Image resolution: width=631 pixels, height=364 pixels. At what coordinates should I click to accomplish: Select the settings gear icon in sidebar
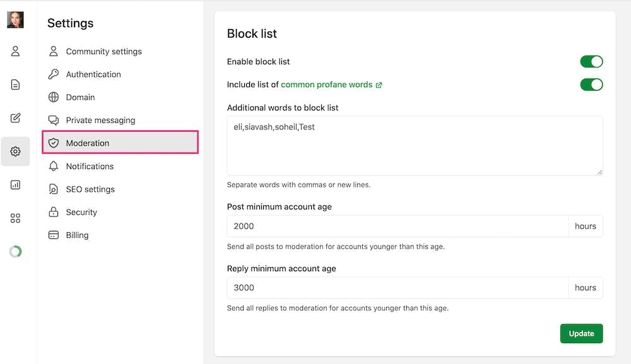point(15,151)
